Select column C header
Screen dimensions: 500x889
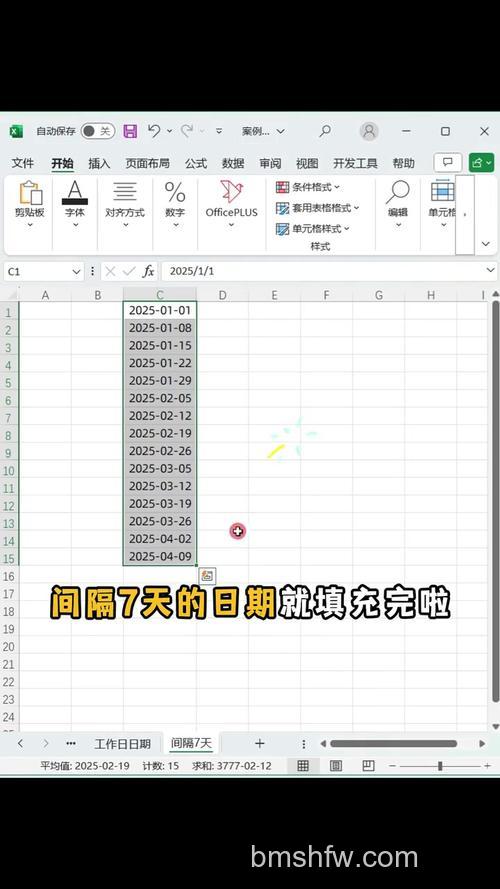pos(160,295)
